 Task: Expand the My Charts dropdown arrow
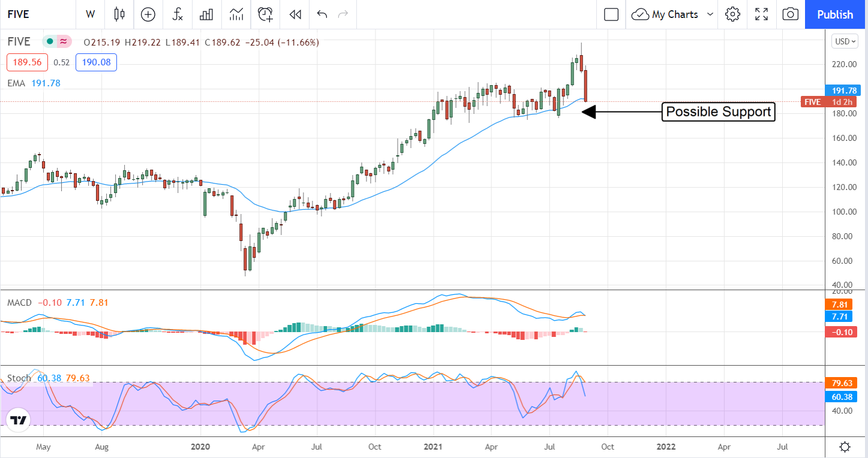point(710,14)
